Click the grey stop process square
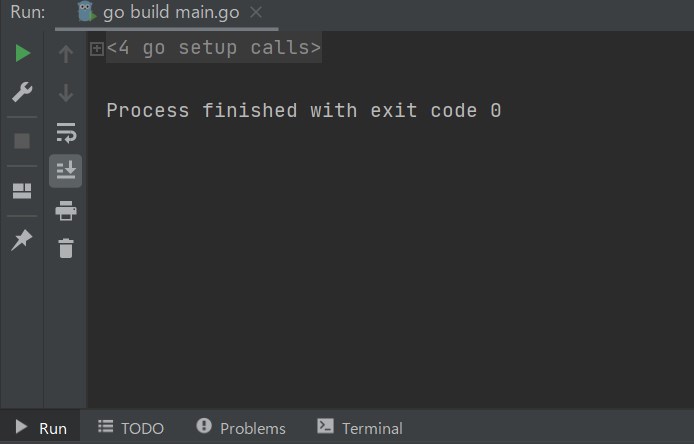The image size is (694, 444). coord(22,141)
